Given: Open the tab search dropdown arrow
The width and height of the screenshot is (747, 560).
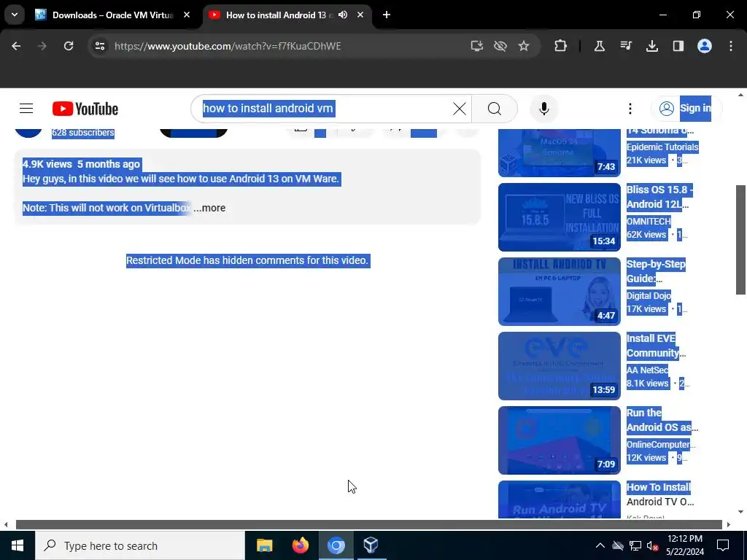Looking at the screenshot, I should 15,15.
